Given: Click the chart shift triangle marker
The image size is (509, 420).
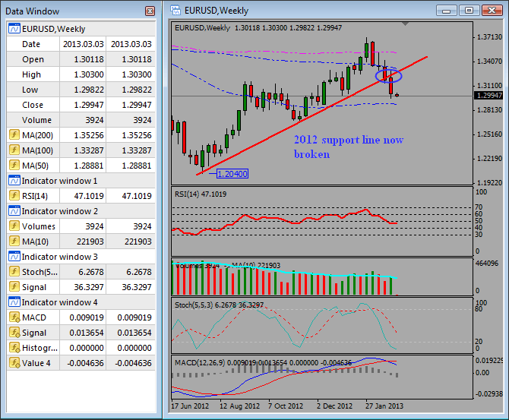Looking at the screenshot, I should click(x=405, y=24).
